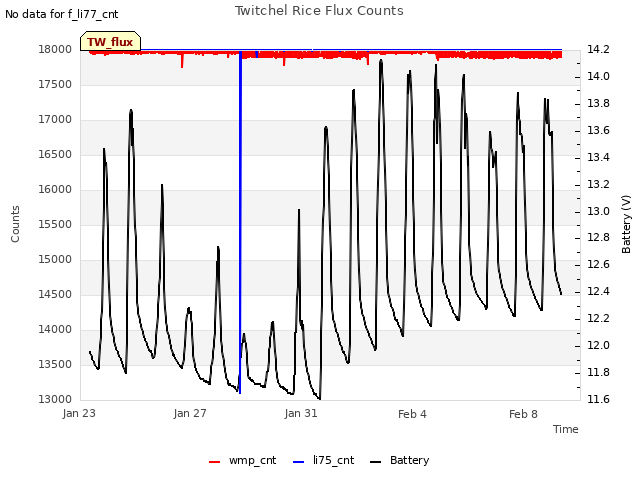
Task: Toggle wmp_cnt legend entry
Action: click(242, 460)
